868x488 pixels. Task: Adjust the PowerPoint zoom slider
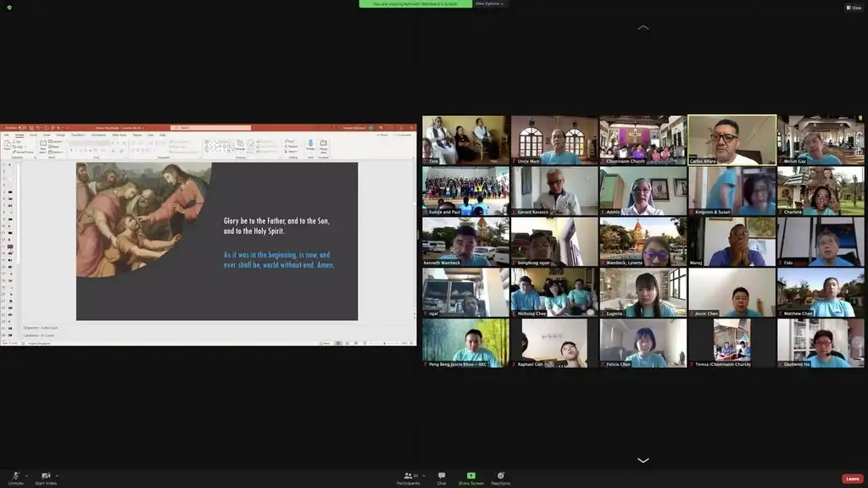(385, 343)
